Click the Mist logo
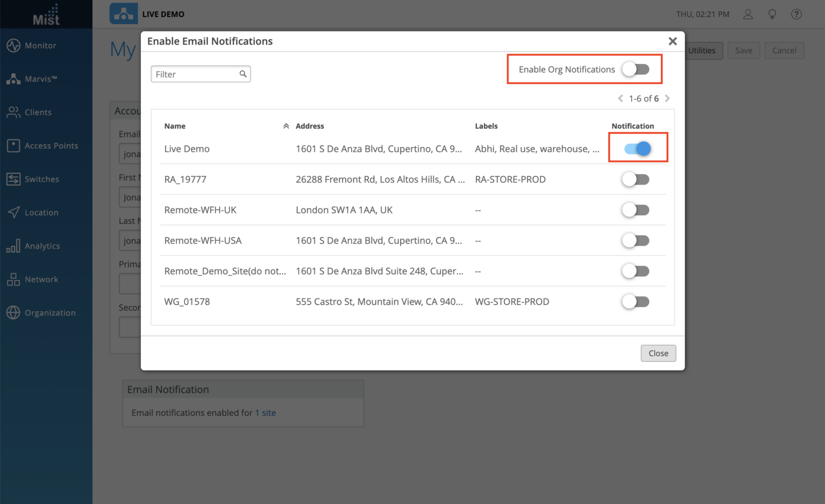 pyautogui.click(x=46, y=14)
